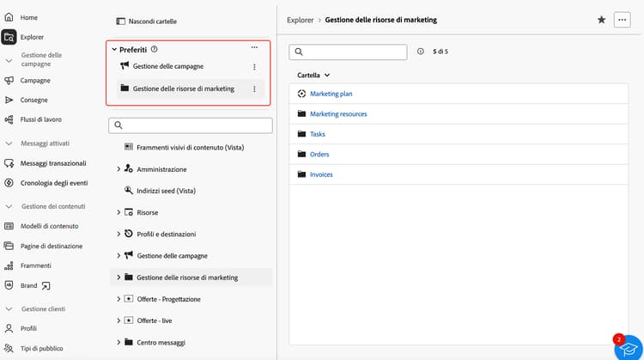
Task: Select Offerte - live tree item
Action: [155, 320]
